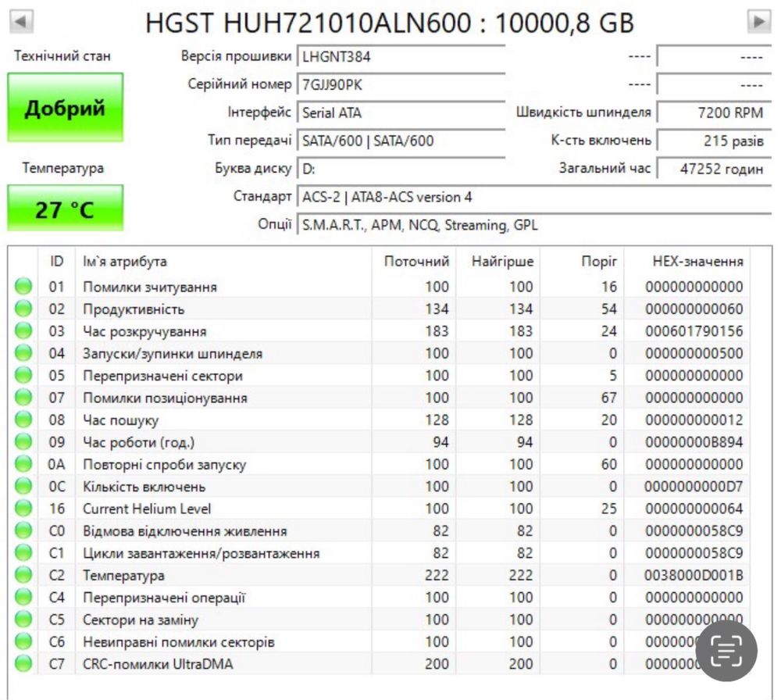Select the Кількість включень attribute name
The width and height of the screenshot is (781, 700).
coord(144,487)
